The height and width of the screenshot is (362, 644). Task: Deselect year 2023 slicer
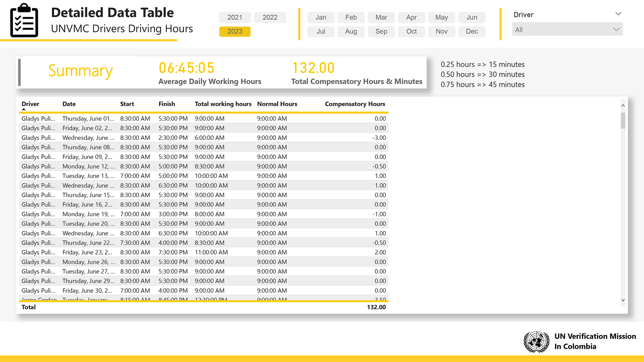[235, 31]
